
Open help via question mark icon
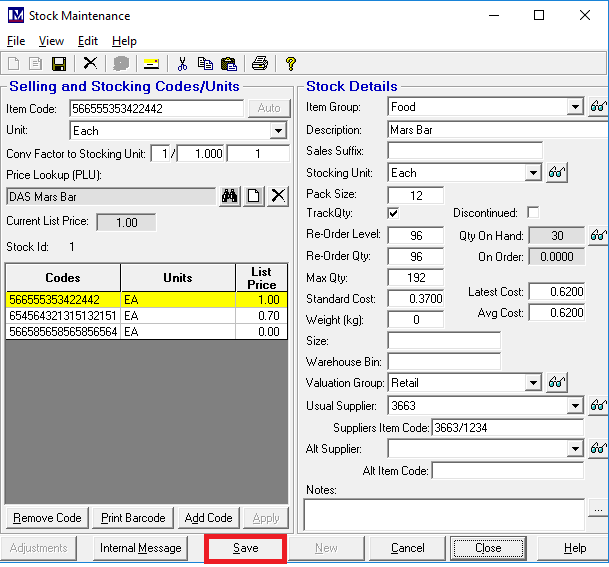pyautogui.click(x=291, y=64)
